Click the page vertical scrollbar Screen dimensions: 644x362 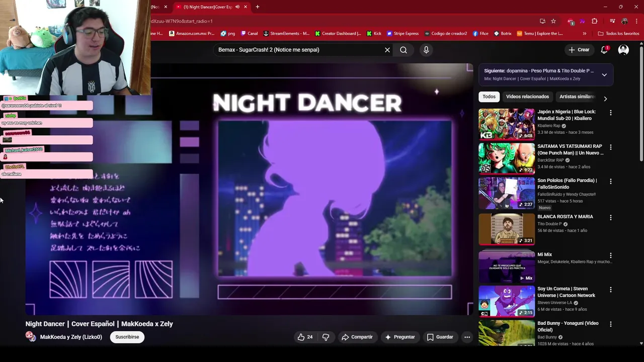(641, 104)
